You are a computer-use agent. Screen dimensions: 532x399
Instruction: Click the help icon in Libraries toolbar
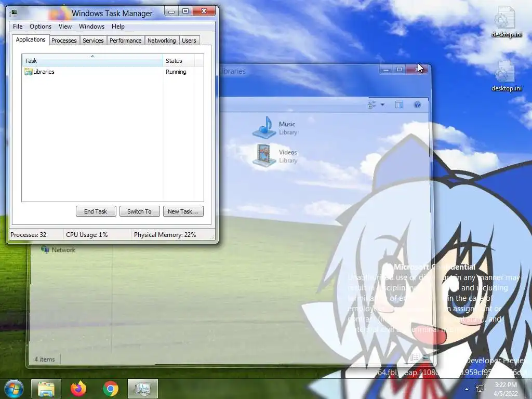(x=418, y=105)
